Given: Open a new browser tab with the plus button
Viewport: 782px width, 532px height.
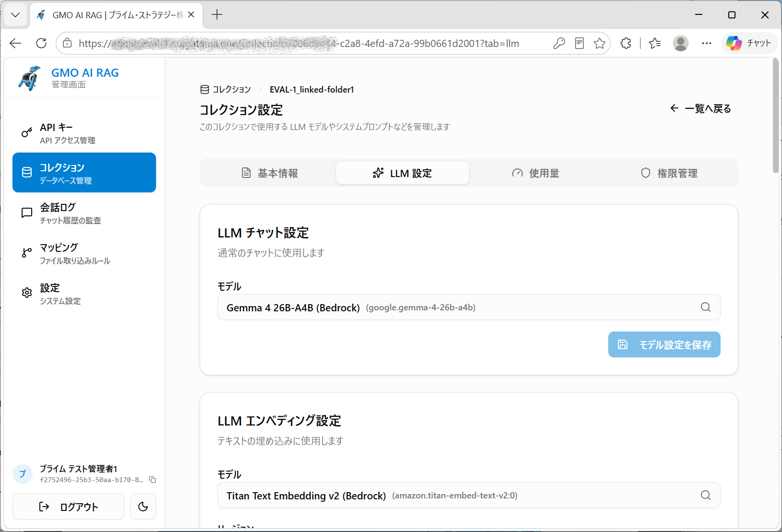Looking at the screenshot, I should tap(217, 15).
